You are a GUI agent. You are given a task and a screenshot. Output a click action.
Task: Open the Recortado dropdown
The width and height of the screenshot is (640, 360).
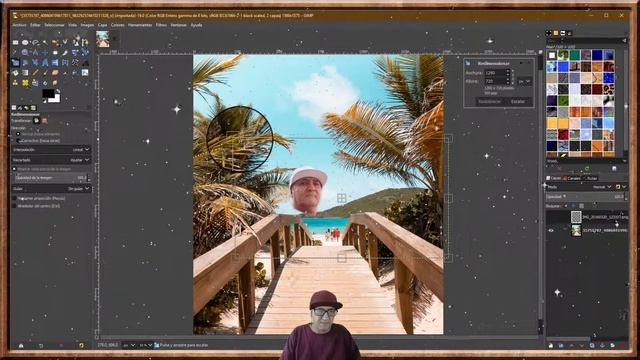(x=51, y=160)
